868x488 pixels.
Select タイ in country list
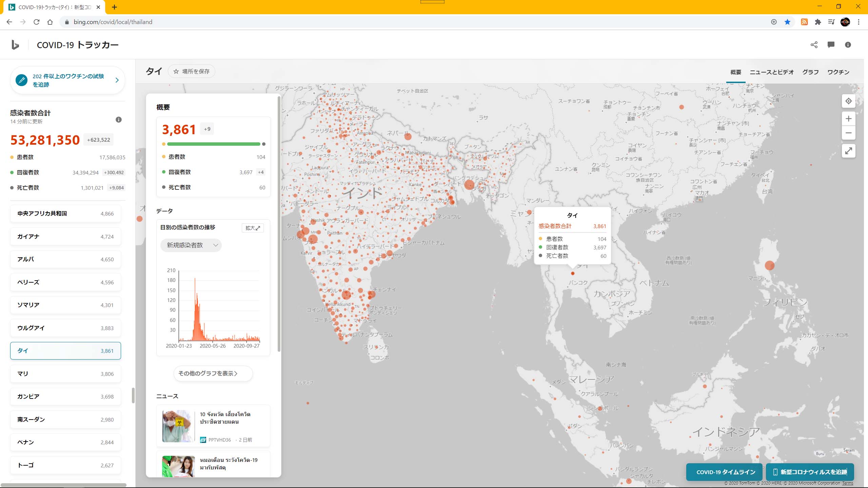click(x=65, y=351)
